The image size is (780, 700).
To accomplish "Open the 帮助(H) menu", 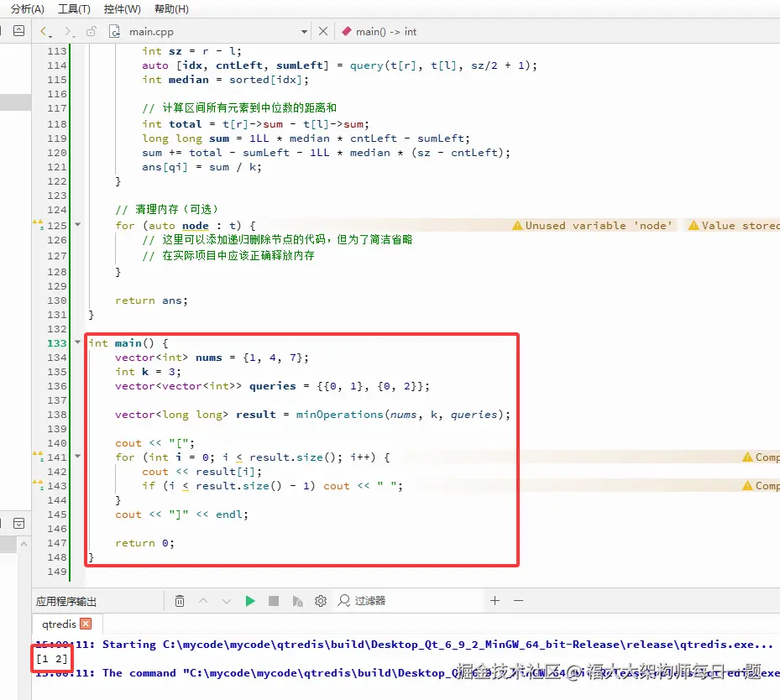I will click(x=171, y=9).
